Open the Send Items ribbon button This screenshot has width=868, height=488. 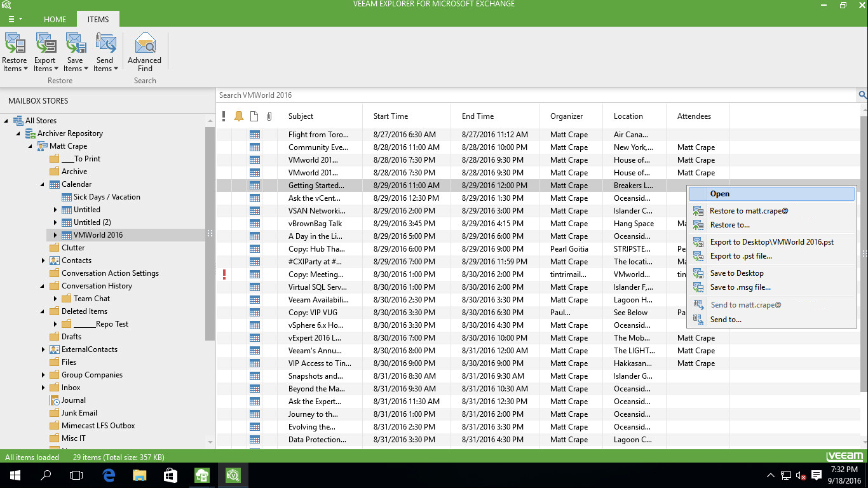[105, 52]
